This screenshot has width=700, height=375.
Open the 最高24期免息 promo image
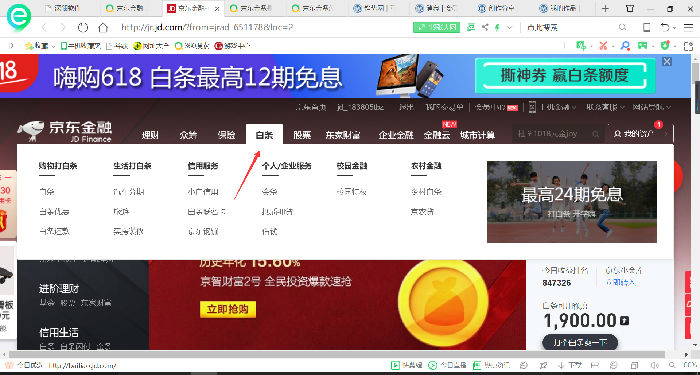[572, 202]
